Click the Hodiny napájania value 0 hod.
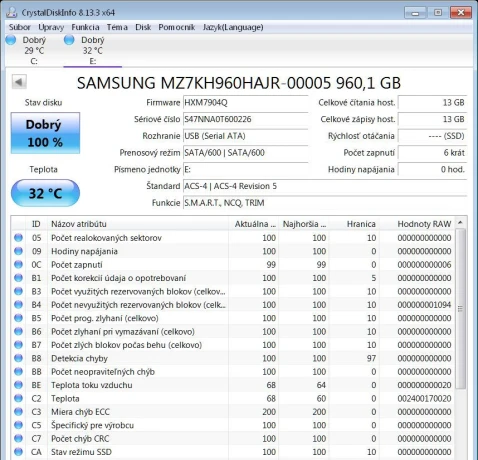 pyautogui.click(x=432, y=169)
